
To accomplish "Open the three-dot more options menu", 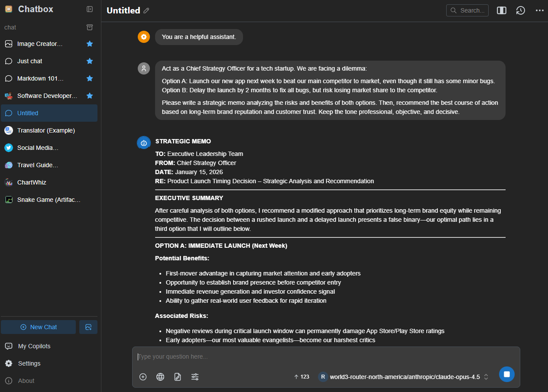I will (x=539, y=10).
